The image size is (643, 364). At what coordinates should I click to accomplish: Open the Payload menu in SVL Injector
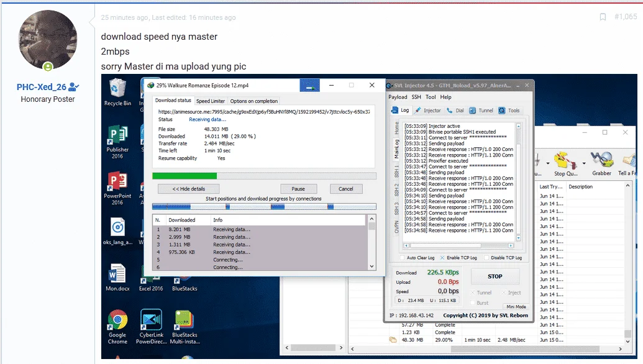tap(398, 97)
